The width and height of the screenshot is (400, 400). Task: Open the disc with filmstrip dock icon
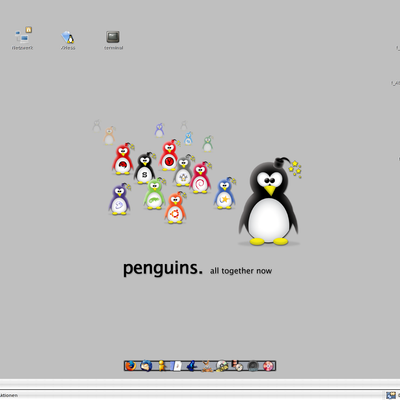pyautogui.click(x=222, y=366)
